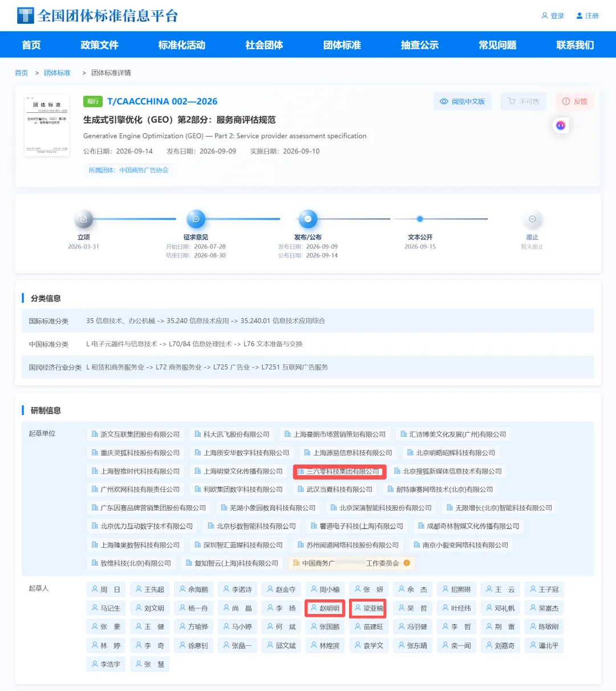Viewport: 616px width, 691px height.
Task: Click the platform logo icon
Action: 26,15
